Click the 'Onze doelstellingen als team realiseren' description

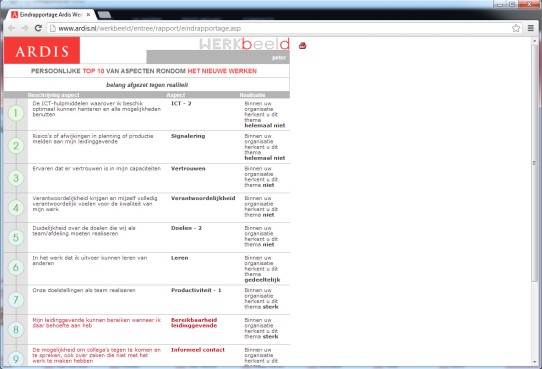point(84,290)
